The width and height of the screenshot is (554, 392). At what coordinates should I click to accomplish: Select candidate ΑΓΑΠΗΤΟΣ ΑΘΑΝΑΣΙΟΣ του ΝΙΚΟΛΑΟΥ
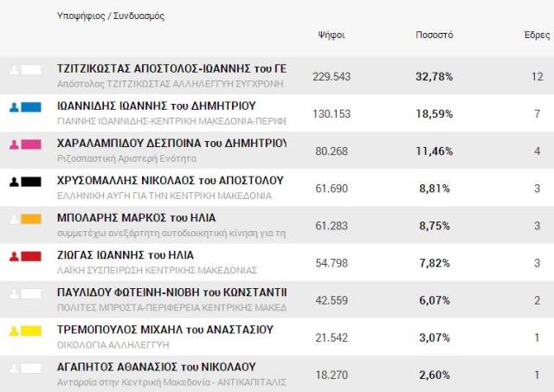point(156,367)
